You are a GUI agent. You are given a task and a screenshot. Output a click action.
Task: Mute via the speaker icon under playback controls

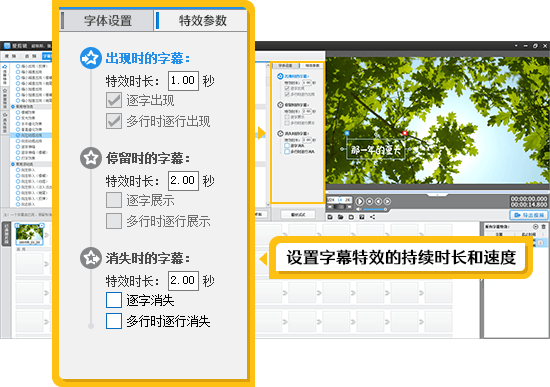click(x=359, y=209)
